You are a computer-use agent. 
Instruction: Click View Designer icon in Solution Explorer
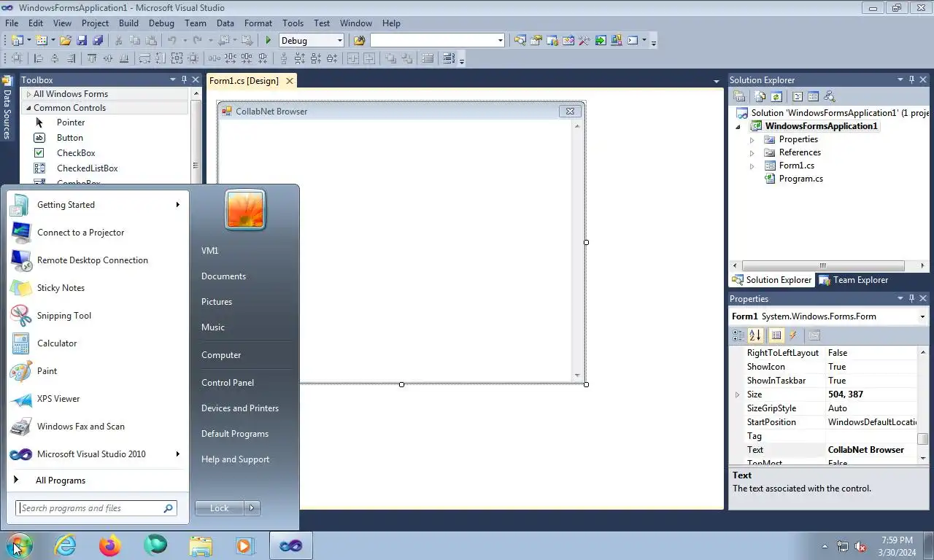coord(813,96)
